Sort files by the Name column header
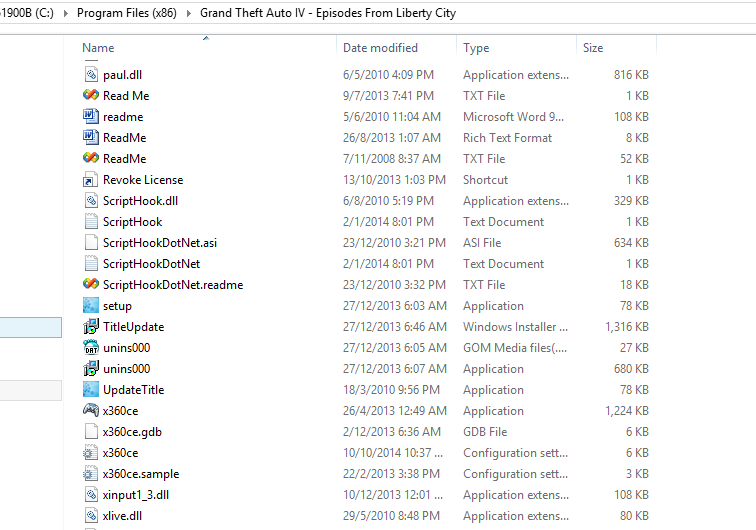The height and width of the screenshot is (530, 756). pyautogui.click(x=98, y=48)
